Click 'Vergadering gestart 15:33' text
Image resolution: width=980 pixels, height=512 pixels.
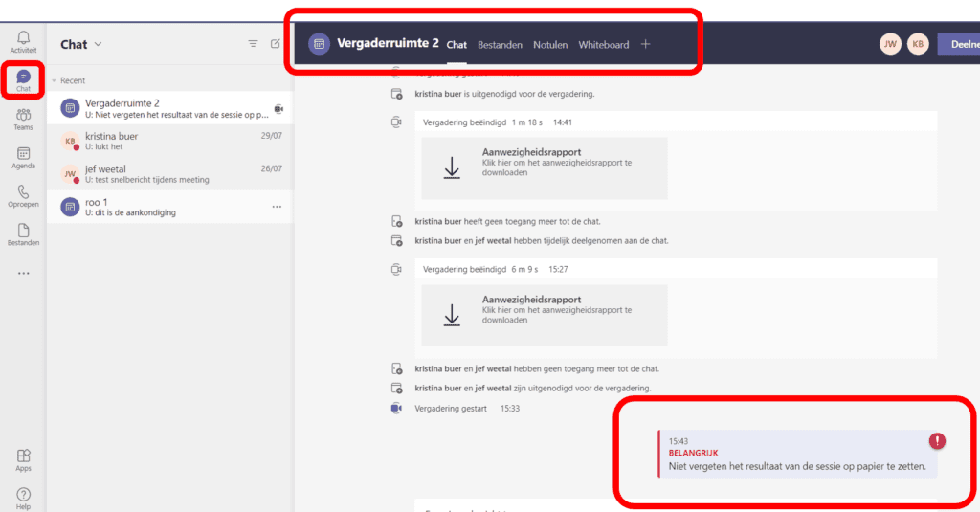[467, 409]
